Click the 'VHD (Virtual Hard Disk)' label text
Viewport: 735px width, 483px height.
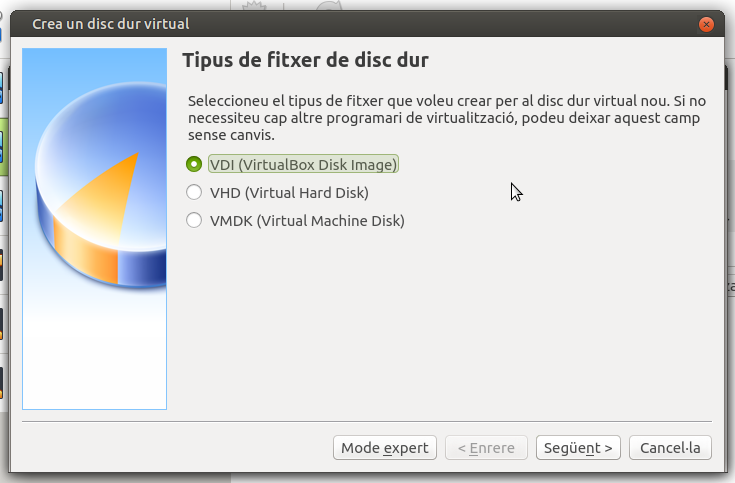point(289,192)
